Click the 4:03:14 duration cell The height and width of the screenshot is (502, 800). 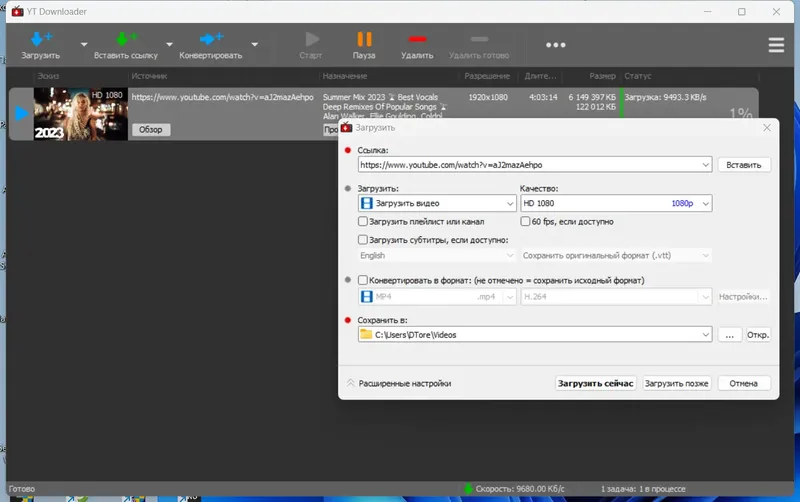[543, 97]
